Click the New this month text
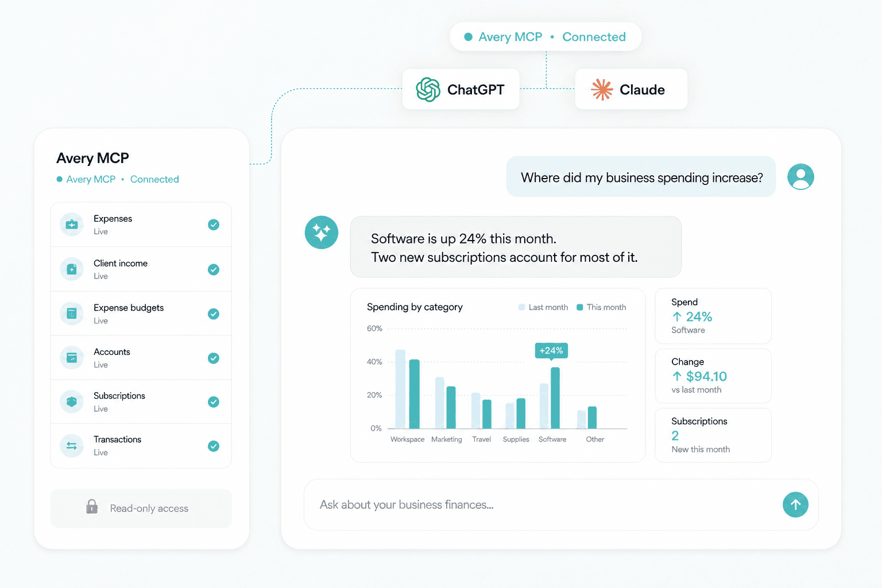The height and width of the screenshot is (588, 882). click(x=701, y=450)
